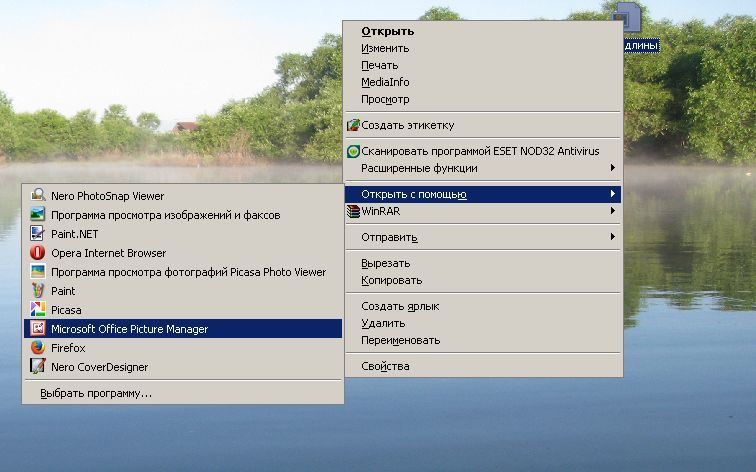Viewport: 756px width, 472px height.
Task: Open with Nero PhotoSnap Viewer
Action: 183,196
